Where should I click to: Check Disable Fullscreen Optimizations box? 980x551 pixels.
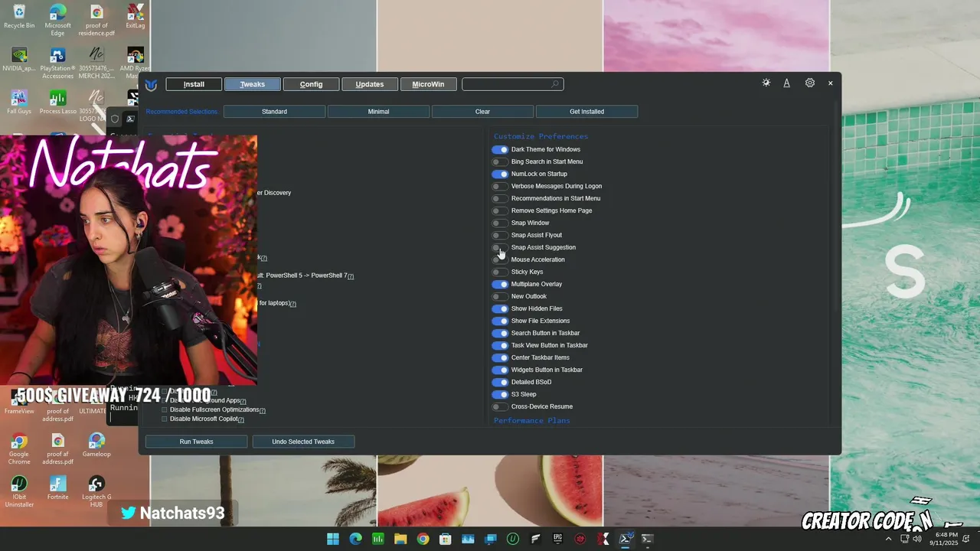click(164, 410)
